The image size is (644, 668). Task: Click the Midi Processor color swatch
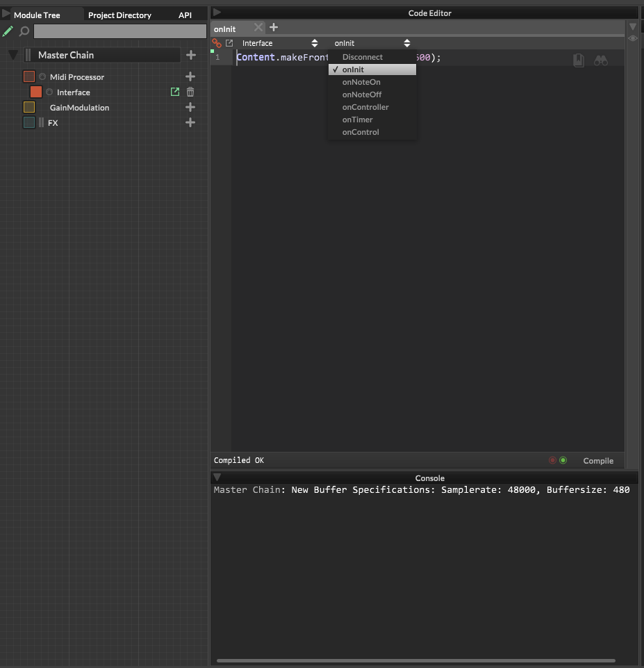point(29,76)
